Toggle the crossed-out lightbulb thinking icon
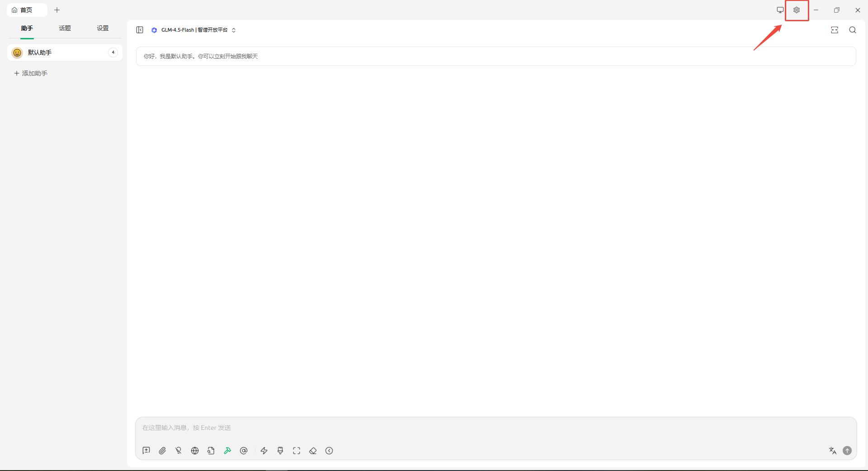The width and height of the screenshot is (868, 471). click(179, 451)
